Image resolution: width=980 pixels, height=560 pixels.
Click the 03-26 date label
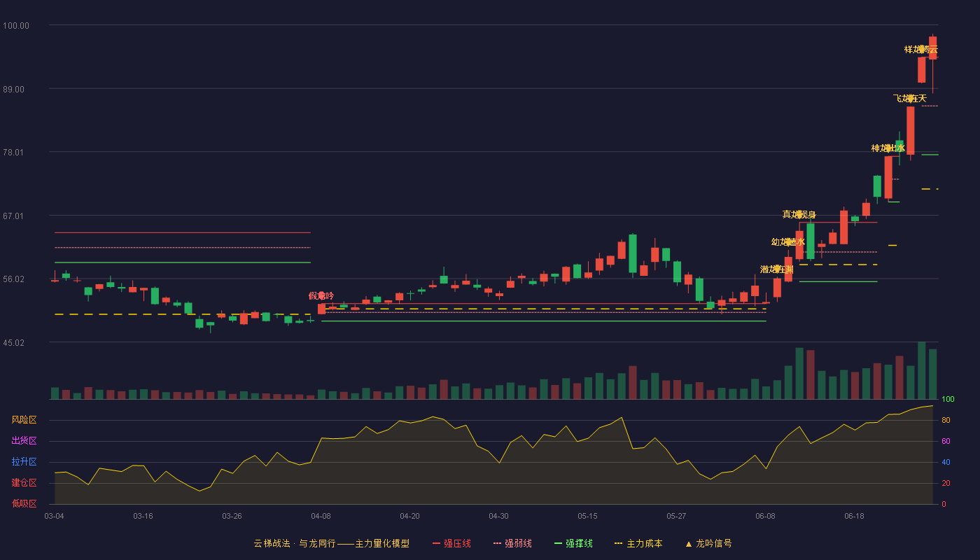(x=232, y=516)
